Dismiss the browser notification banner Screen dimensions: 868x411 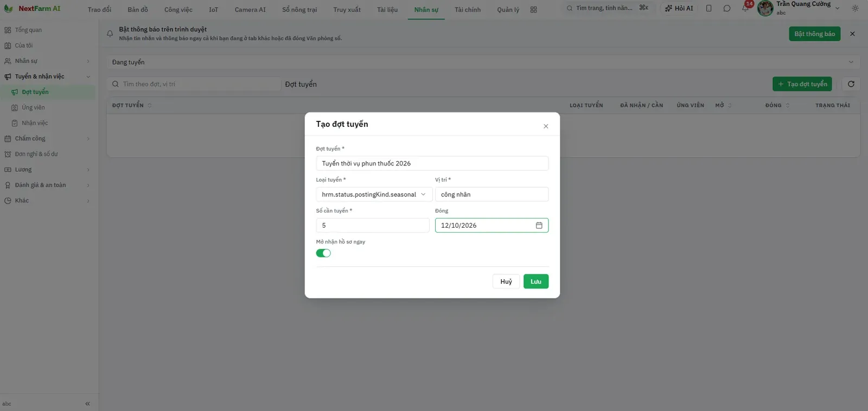click(852, 34)
